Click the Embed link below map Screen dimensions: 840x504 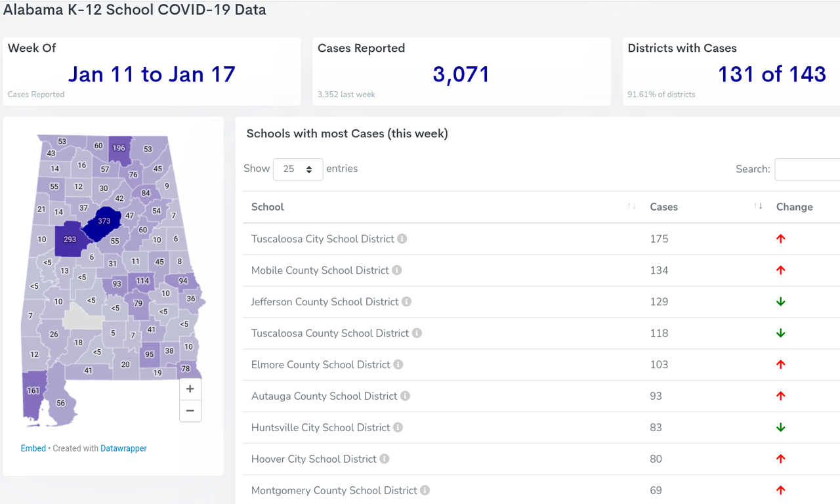point(33,448)
